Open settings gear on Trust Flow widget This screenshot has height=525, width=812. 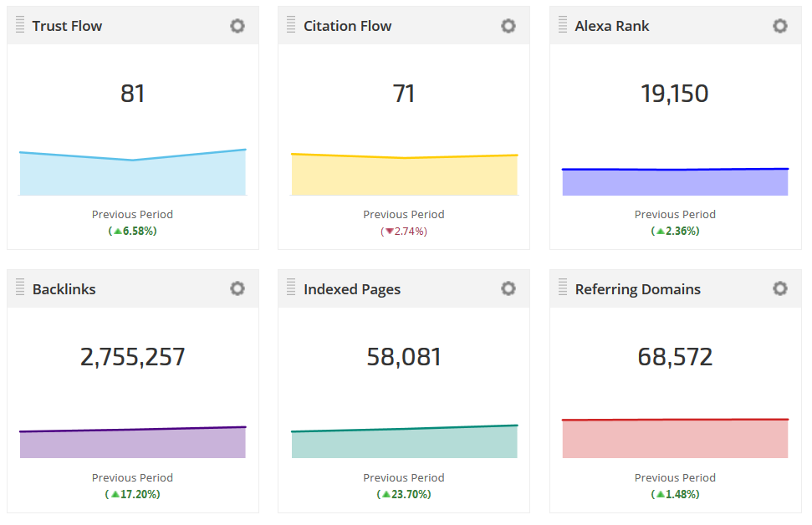tap(237, 26)
